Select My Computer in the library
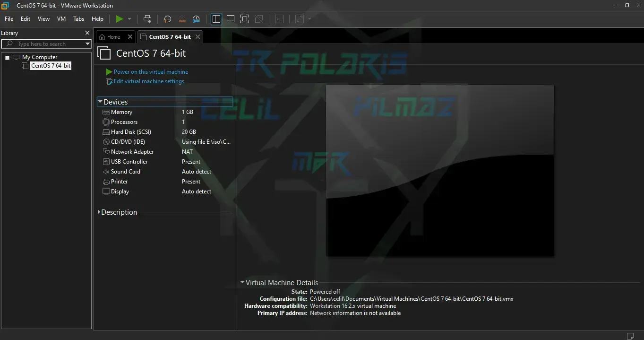This screenshot has width=644, height=340. point(40,57)
